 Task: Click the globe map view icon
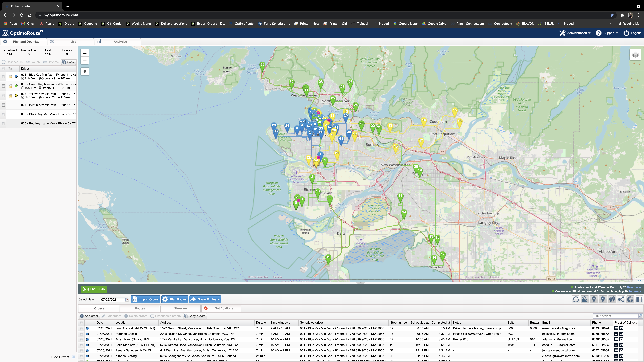[630, 299]
